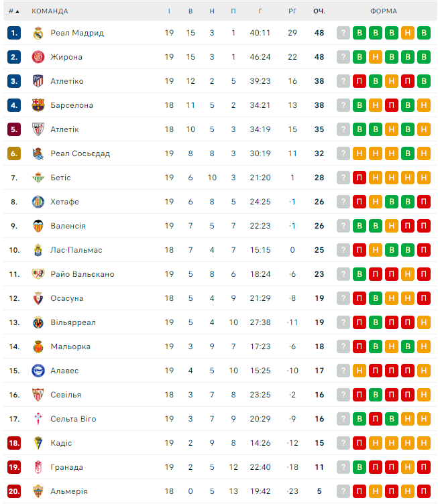The image size is (438, 504).
Task: Click the Las Palmas club crest
Action: 38,250
